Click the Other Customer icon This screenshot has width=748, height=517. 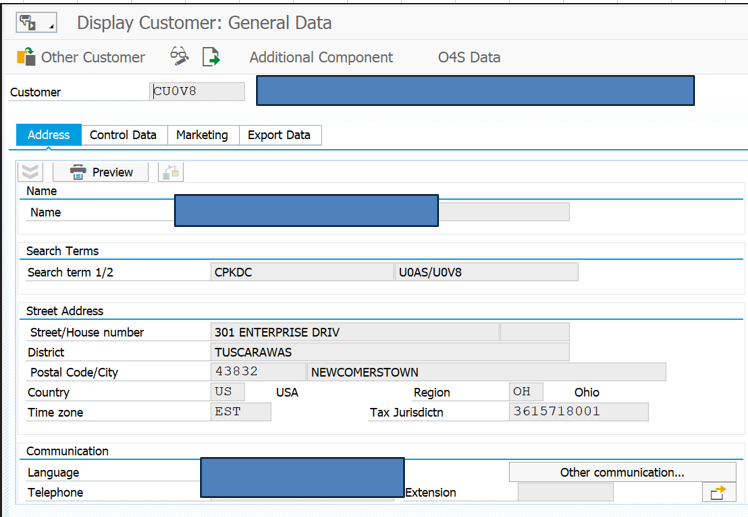click(x=81, y=57)
